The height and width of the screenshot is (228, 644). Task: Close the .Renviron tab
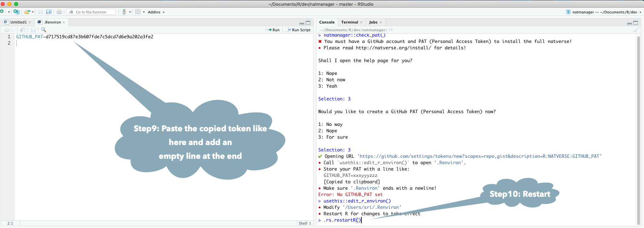click(64, 22)
